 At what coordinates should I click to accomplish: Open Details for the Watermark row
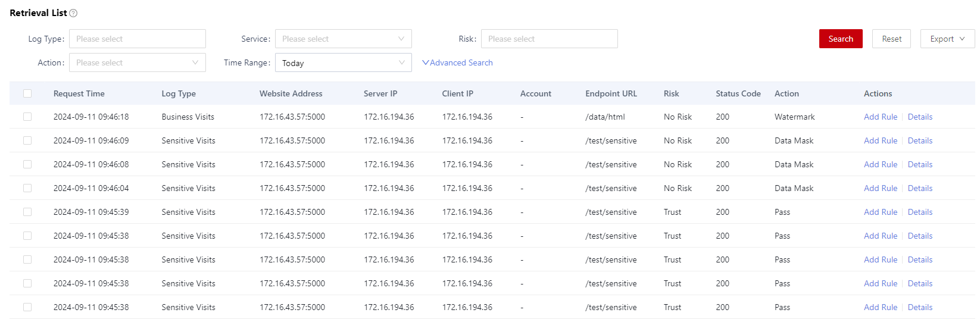pos(920,117)
